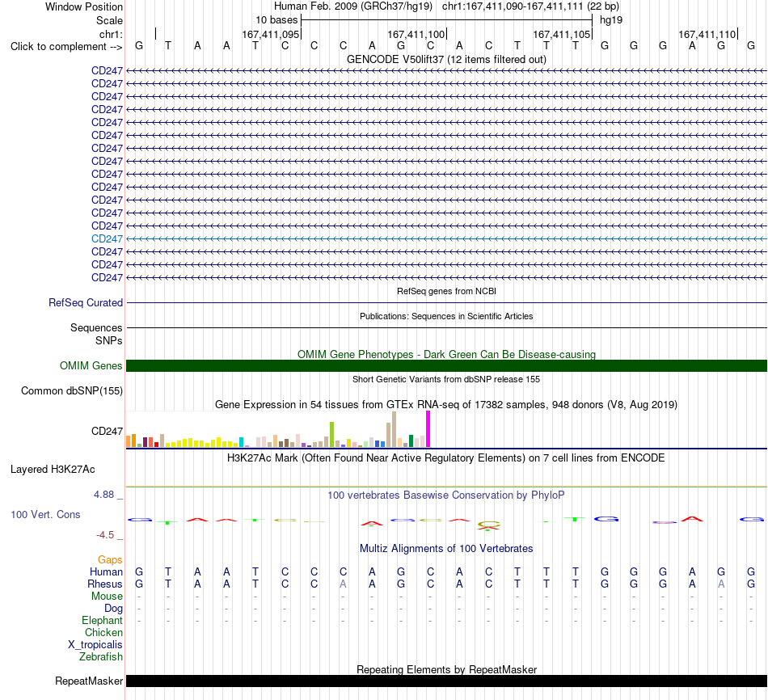Click the Mouse alignment row label

(108, 597)
